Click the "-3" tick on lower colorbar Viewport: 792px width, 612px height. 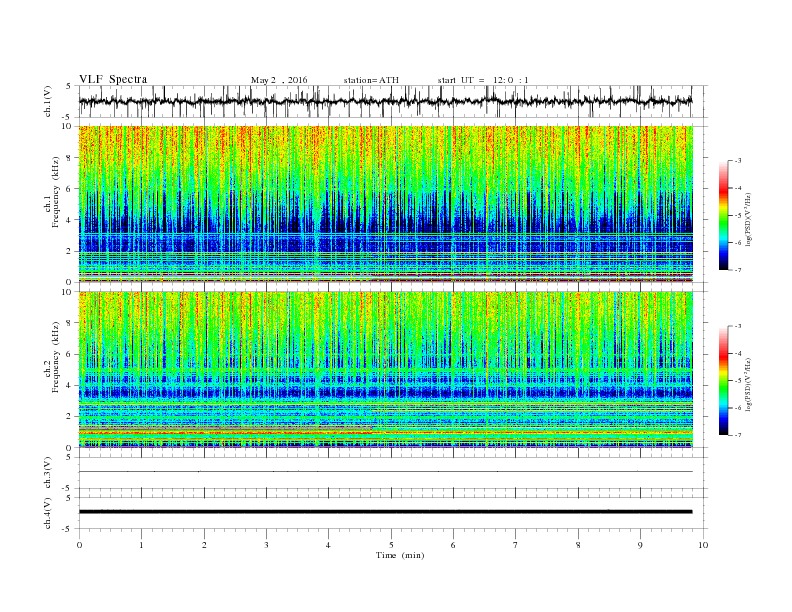[x=738, y=326]
